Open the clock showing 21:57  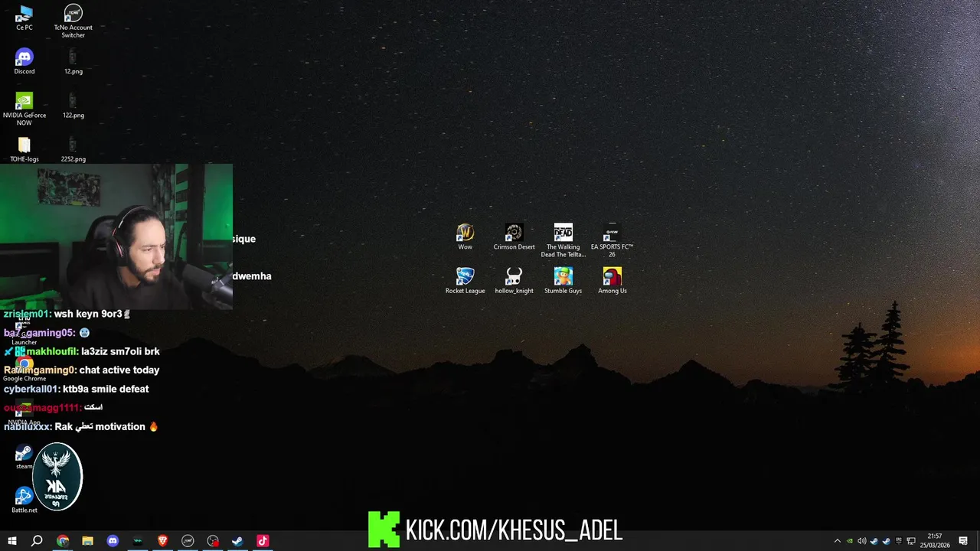tap(935, 541)
